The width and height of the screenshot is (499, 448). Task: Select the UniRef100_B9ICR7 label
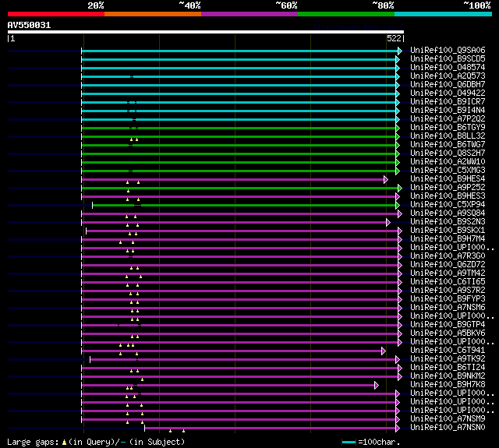(448, 102)
